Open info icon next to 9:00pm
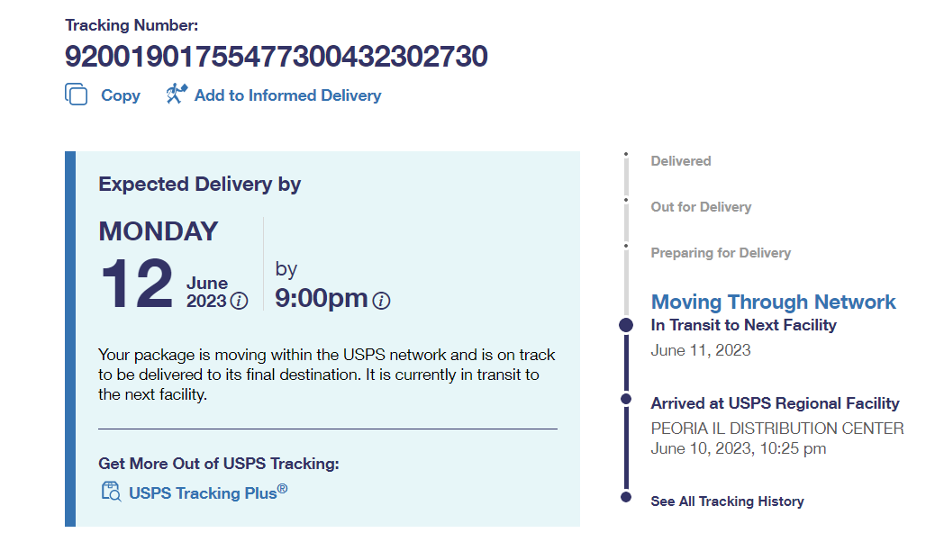This screenshot has width=944, height=560. [x=381, y=302]
